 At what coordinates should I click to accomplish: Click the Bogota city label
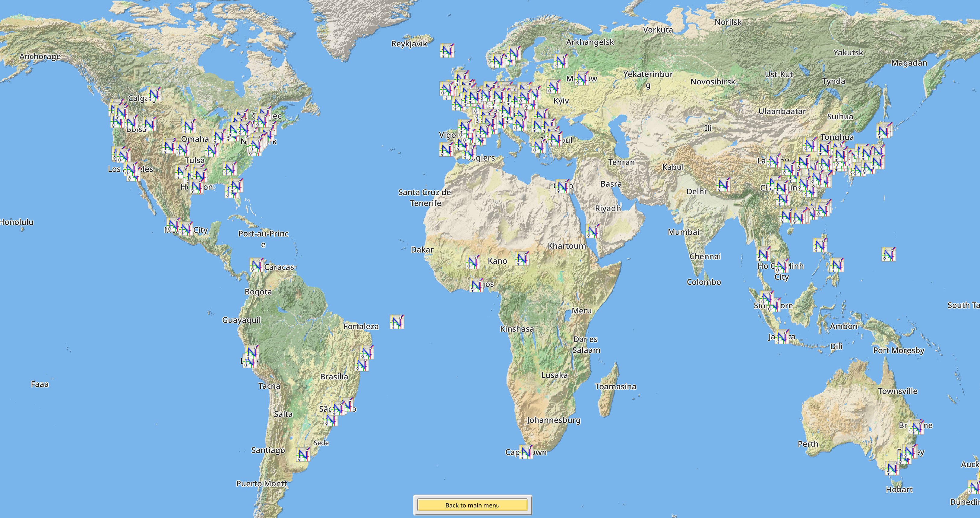tap(258, 292)
